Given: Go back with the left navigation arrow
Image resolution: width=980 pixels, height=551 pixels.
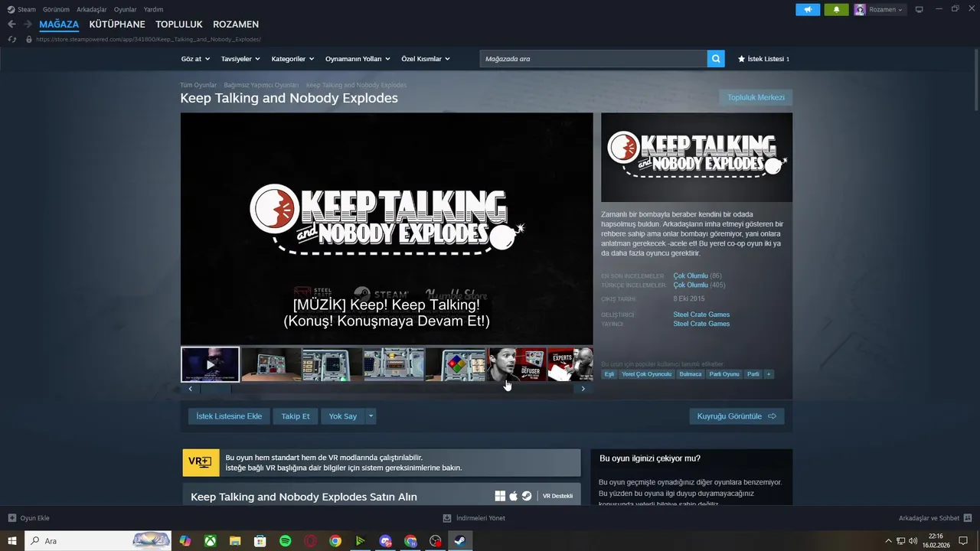Looking at the screenshot, I should (11, 24).
